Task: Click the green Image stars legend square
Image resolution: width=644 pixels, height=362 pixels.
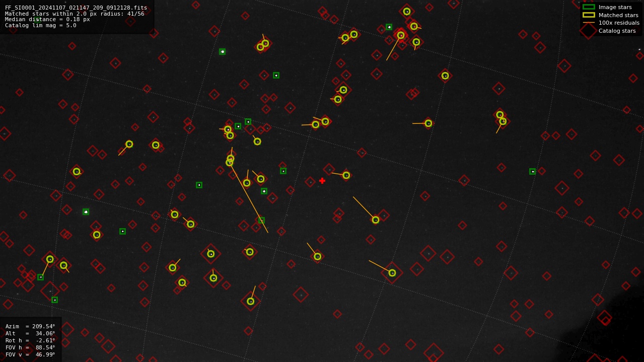Action: click(589, 7)
